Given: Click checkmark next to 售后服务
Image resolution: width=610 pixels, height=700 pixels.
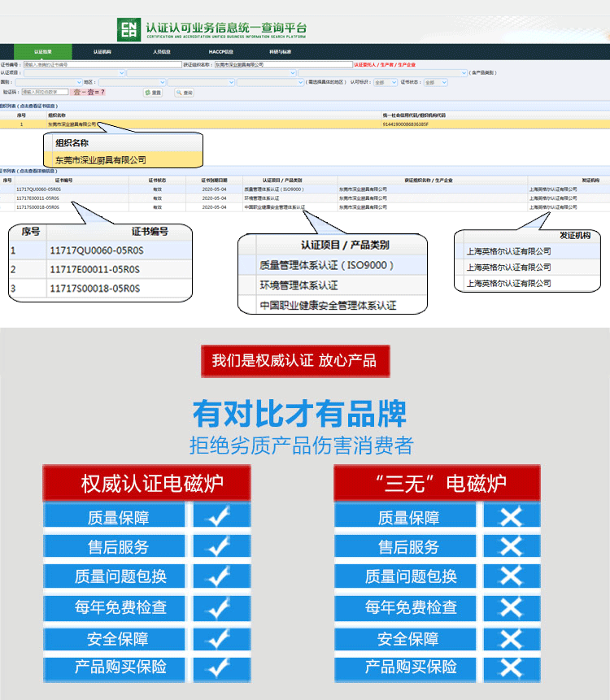Looking at the screenshot, I should [219, 546].
